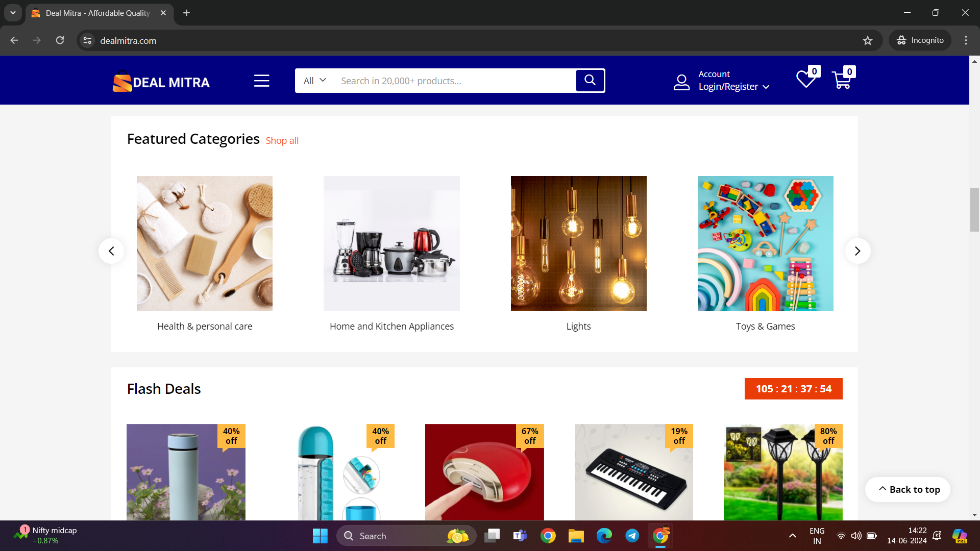This screenshot has height=551, width=980.
Task: Click the Shop all link
Action: click(282, 141)
